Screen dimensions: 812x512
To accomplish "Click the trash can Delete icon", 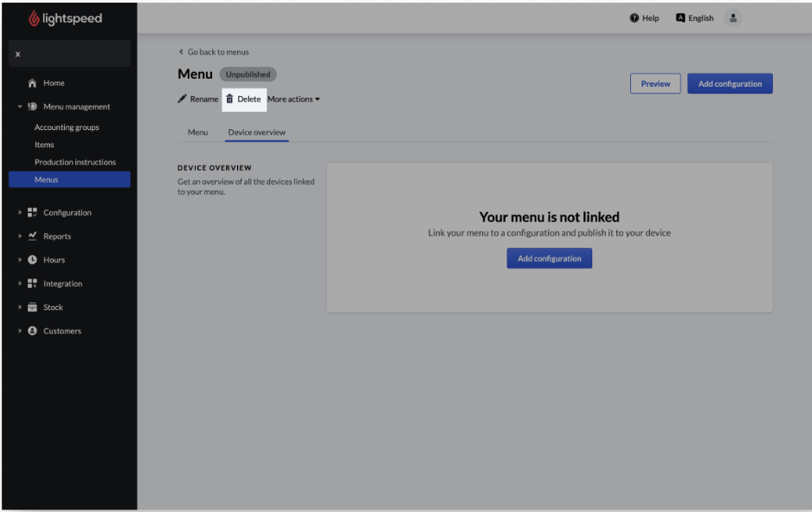I will coord(229,99).
